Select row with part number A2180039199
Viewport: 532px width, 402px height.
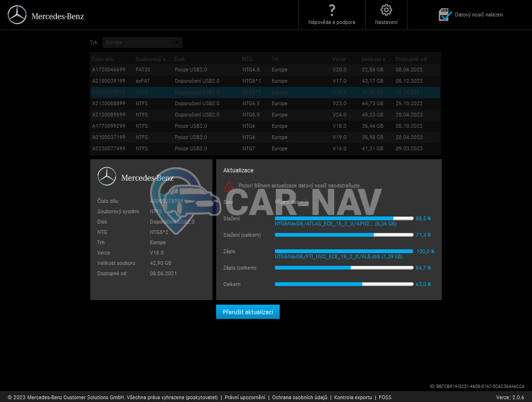(x=266, y=81)
